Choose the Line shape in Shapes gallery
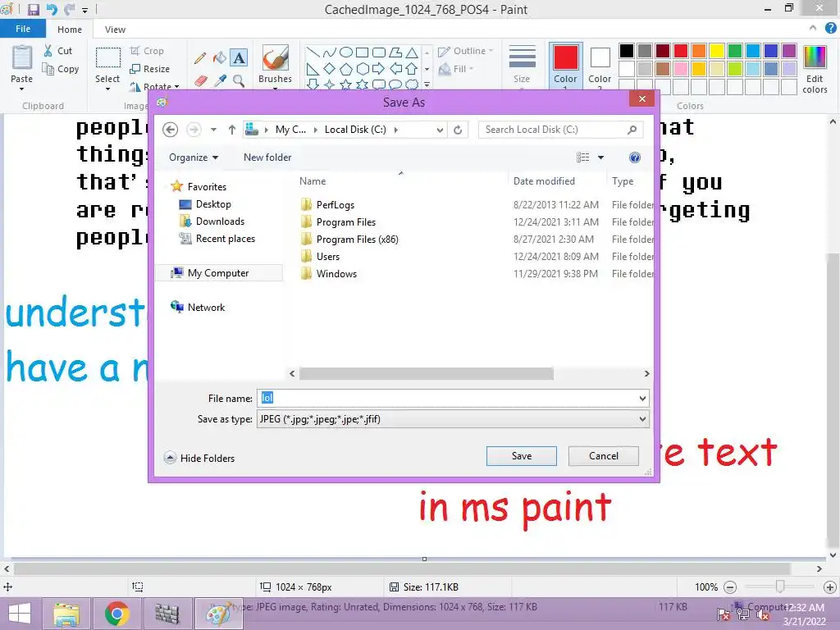This screenshot has height=630, width=840. [x=313, y=52]
